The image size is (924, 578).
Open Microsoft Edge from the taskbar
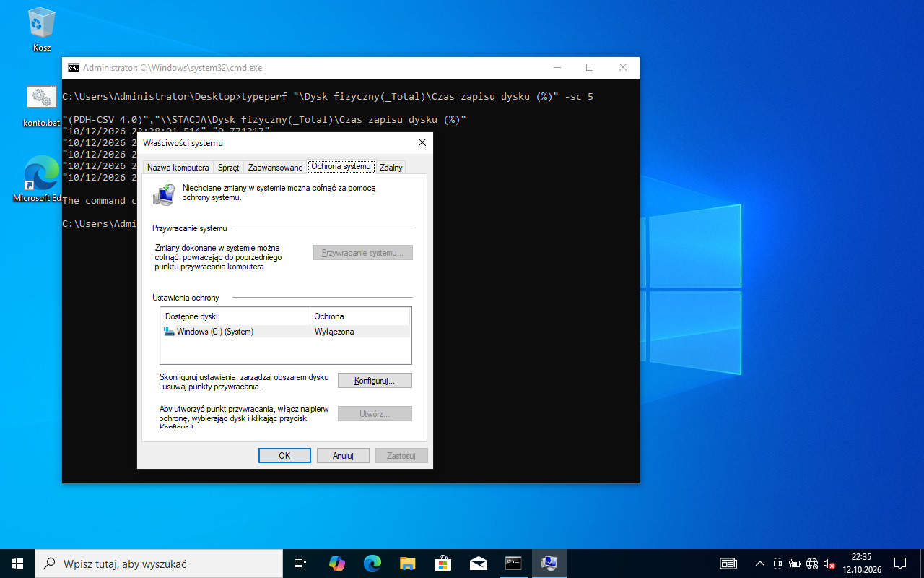point(372,564)
